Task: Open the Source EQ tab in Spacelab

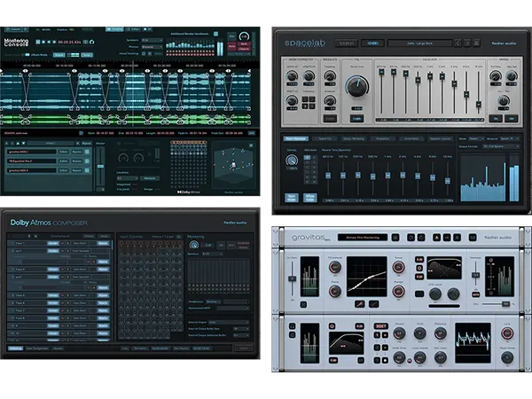Action: (325, 139)
